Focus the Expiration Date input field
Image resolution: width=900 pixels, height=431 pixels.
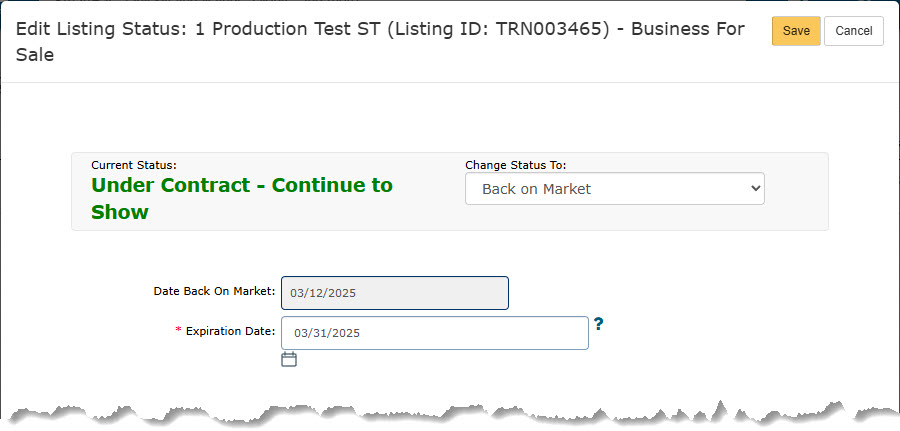click(434, 333)
